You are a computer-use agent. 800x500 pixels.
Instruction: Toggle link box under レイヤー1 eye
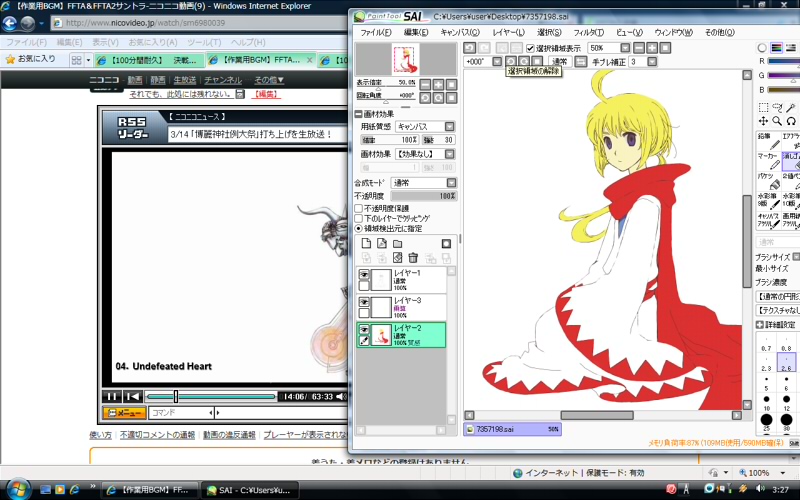pos(364,286)
